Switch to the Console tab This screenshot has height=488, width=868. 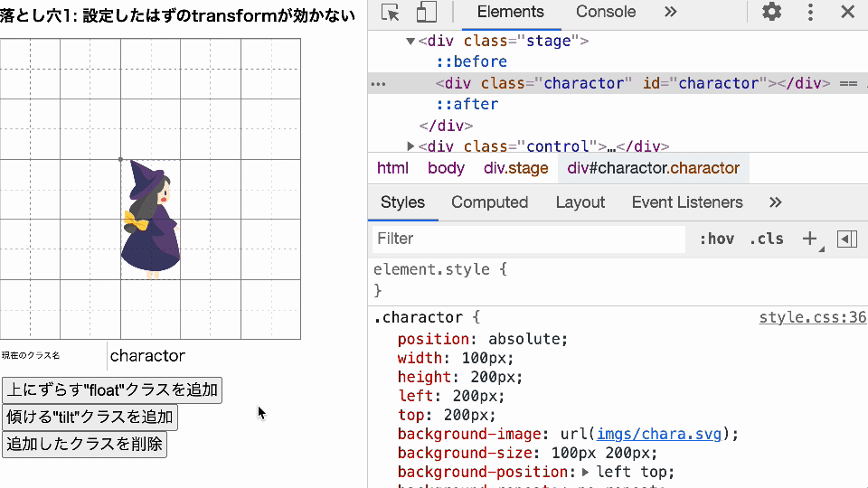coord(605,13)
